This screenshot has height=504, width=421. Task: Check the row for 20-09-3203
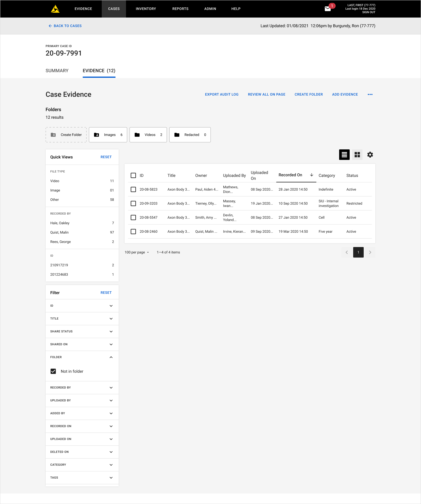point(133,203)
